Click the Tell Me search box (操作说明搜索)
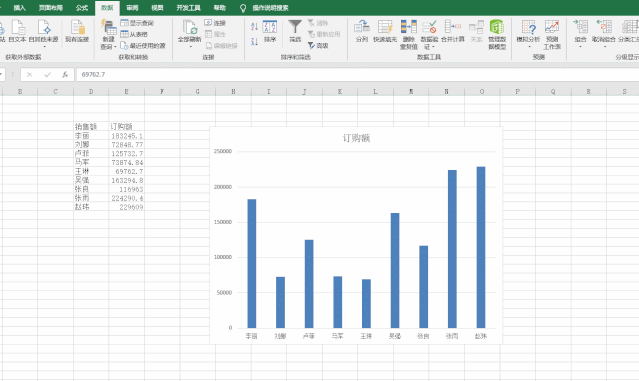The image size is (639, 381). (x=270, y=8)
